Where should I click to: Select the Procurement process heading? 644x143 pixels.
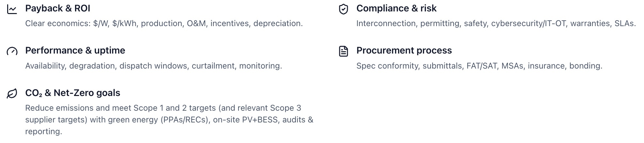(404, 51)
